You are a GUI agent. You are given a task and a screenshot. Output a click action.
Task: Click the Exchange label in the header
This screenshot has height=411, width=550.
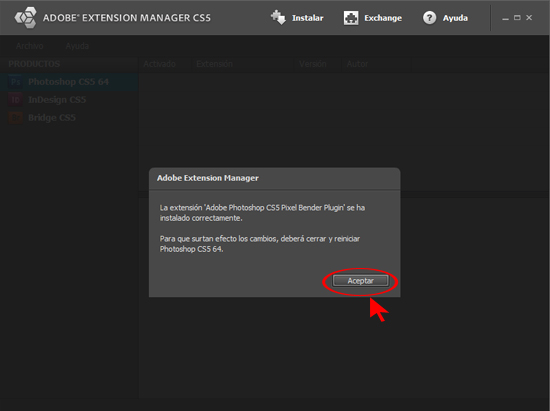383,18
